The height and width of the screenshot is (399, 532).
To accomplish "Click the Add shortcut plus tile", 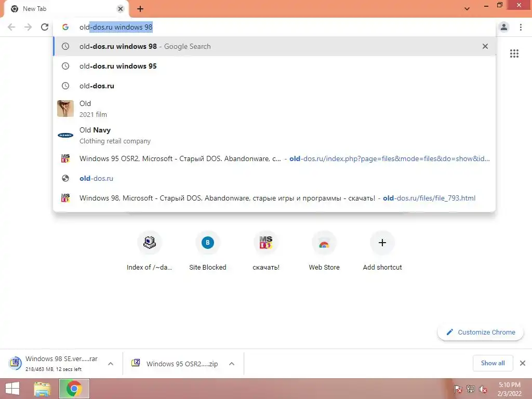I will pos(382,251).
